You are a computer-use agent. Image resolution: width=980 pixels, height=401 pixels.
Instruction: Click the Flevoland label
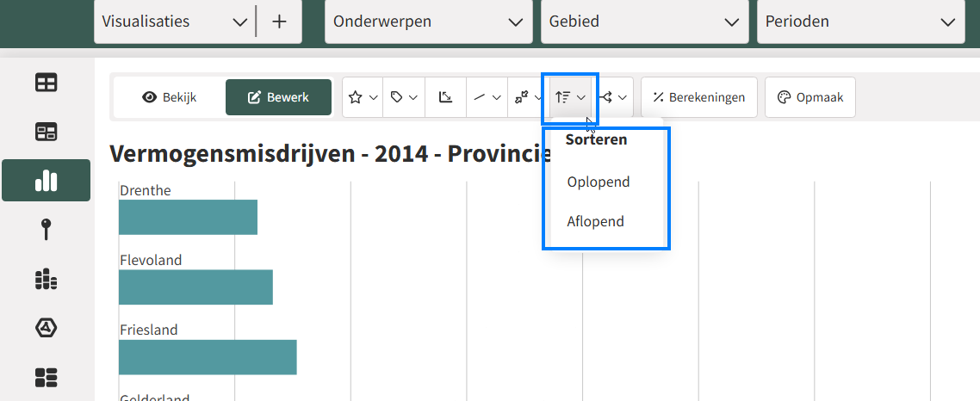[x=151, y=260]
